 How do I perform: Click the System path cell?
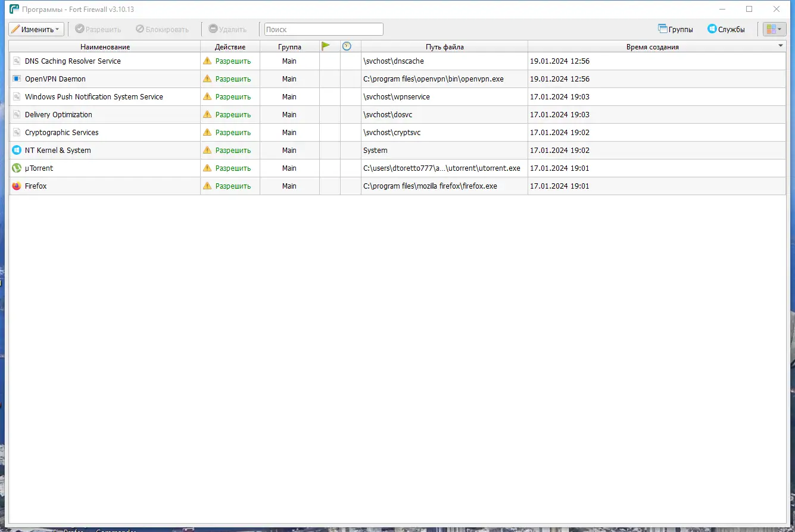tap(445, 151)
